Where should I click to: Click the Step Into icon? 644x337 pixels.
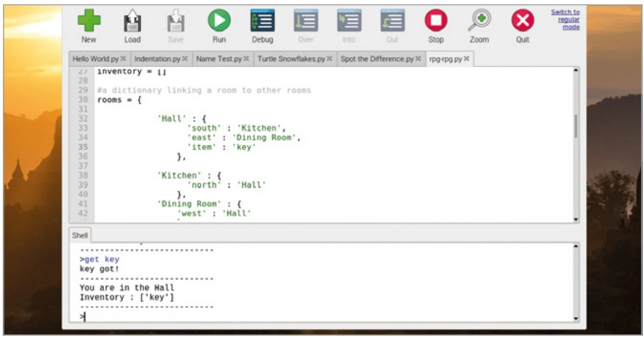(x=349, y=22)
